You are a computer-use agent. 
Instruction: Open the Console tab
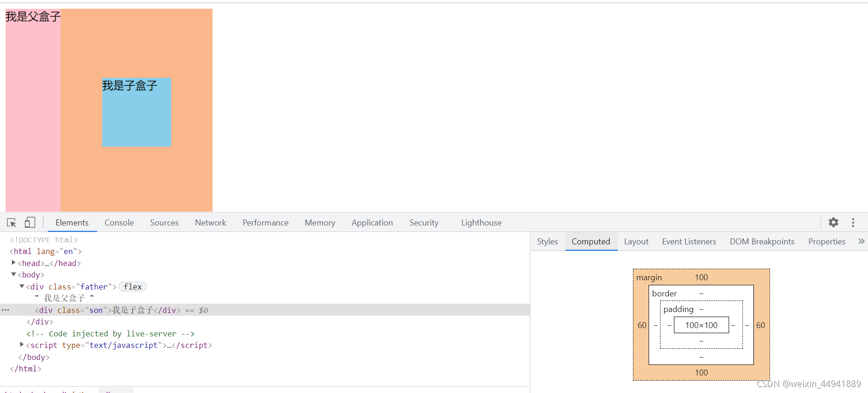119,223
